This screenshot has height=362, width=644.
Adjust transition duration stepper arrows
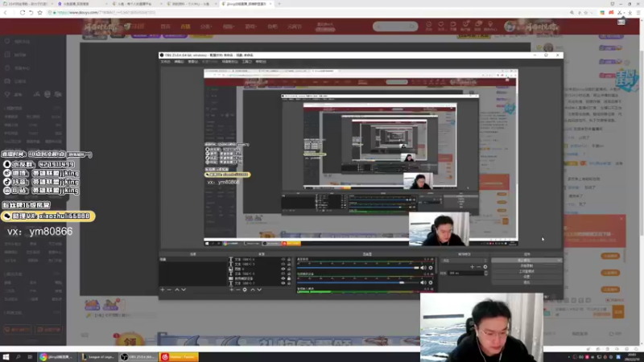[486, 273]
